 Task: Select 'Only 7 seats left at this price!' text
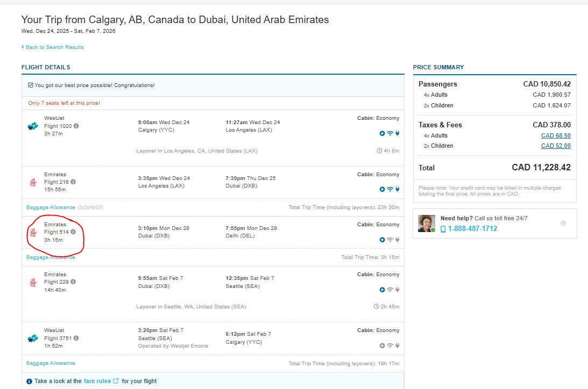pos(64,103)
